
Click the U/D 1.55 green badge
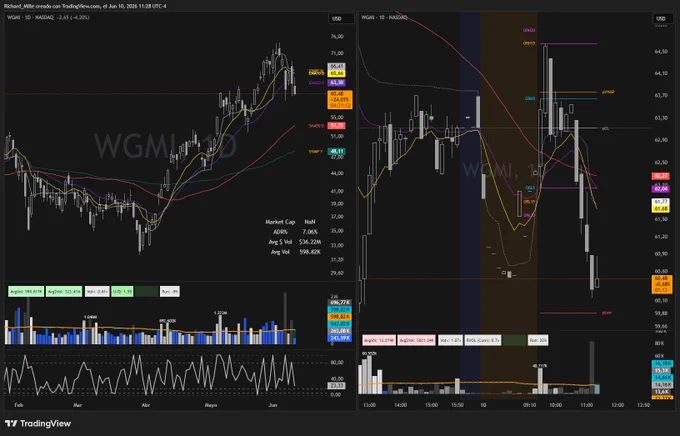[x=122, y=292]
